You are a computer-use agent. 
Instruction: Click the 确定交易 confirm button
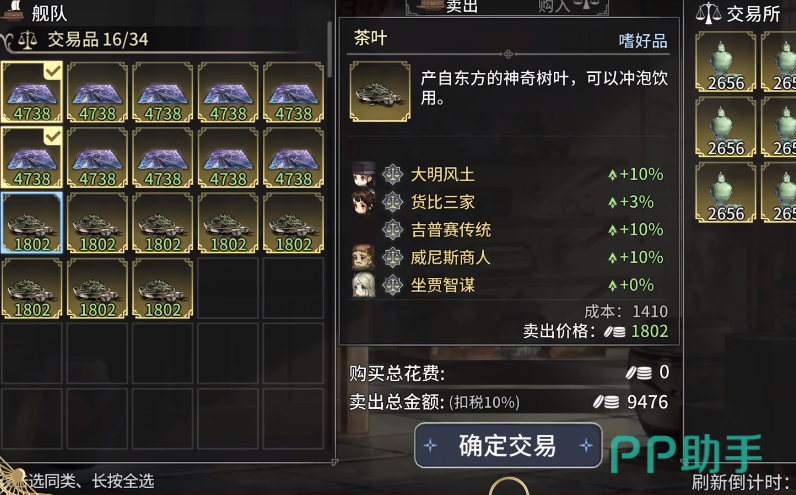coord(508,445)
